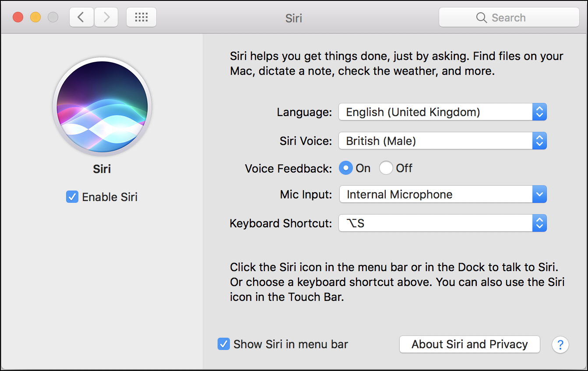Screen dimensions: 588x371
Task: Open the Show All preferences grid icon
Action: click(x=141, y=17)
